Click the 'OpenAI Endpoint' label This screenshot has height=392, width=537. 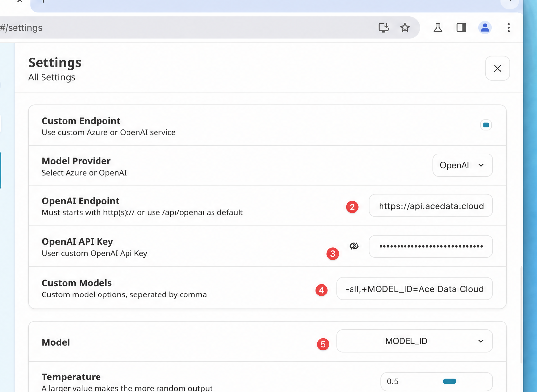(80, 201)
